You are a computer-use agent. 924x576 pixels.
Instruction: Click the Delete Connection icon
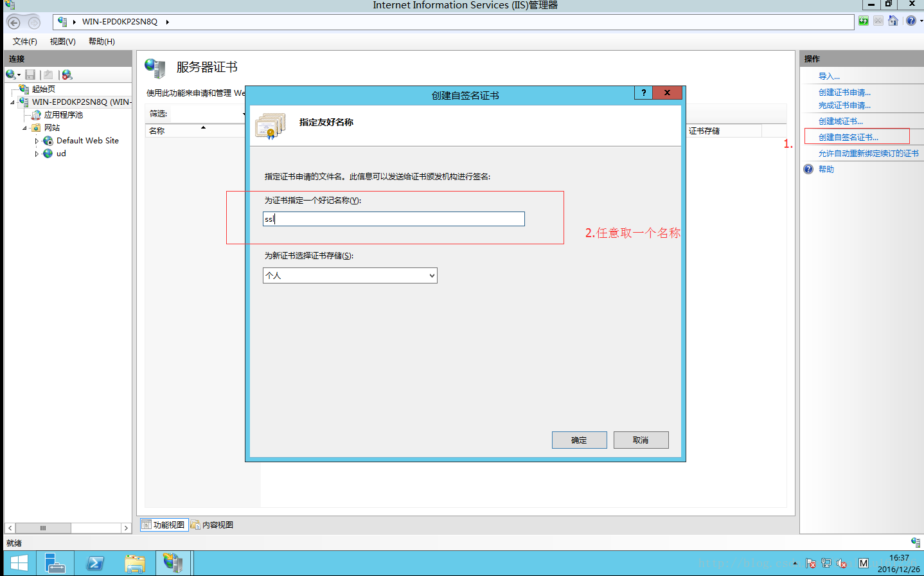pyautogui.click(x=67, y=75)
